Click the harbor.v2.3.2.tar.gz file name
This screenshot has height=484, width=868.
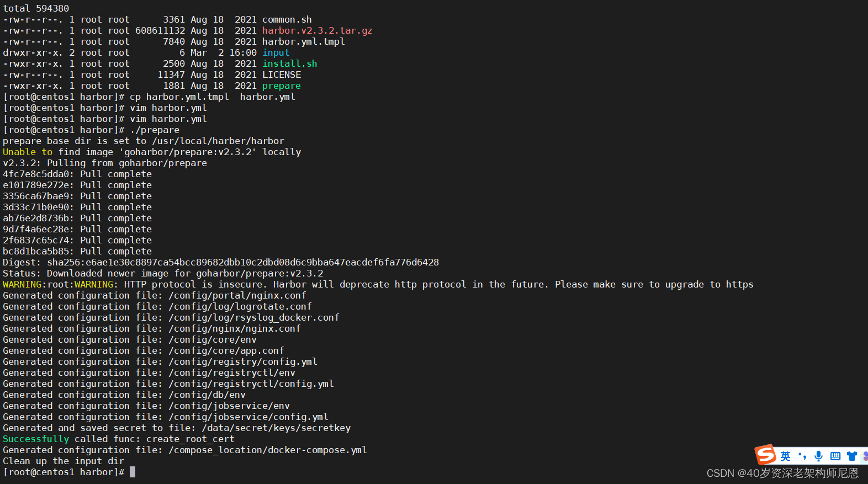(x=317, y=30)
